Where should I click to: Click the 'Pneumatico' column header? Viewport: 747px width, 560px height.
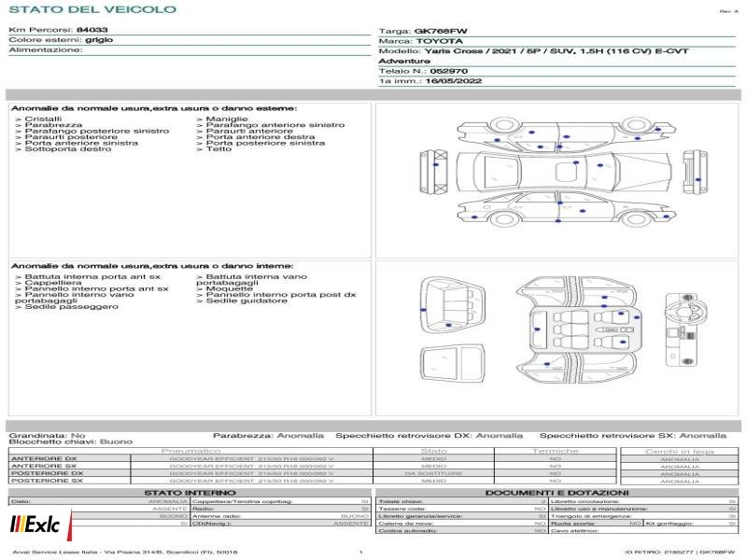click(x=190, y=451)
